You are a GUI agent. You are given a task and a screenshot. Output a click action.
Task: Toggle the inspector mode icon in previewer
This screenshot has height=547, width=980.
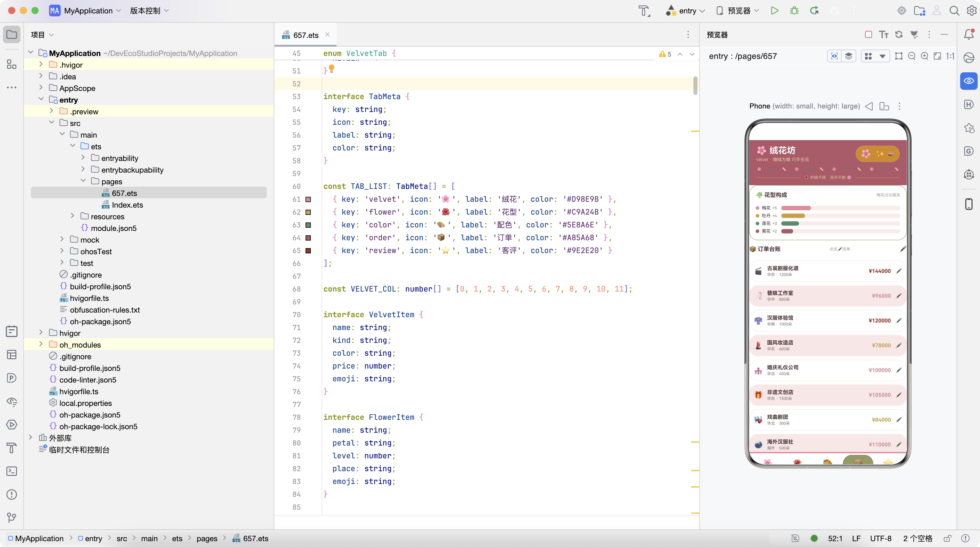[x=834, y=56]
